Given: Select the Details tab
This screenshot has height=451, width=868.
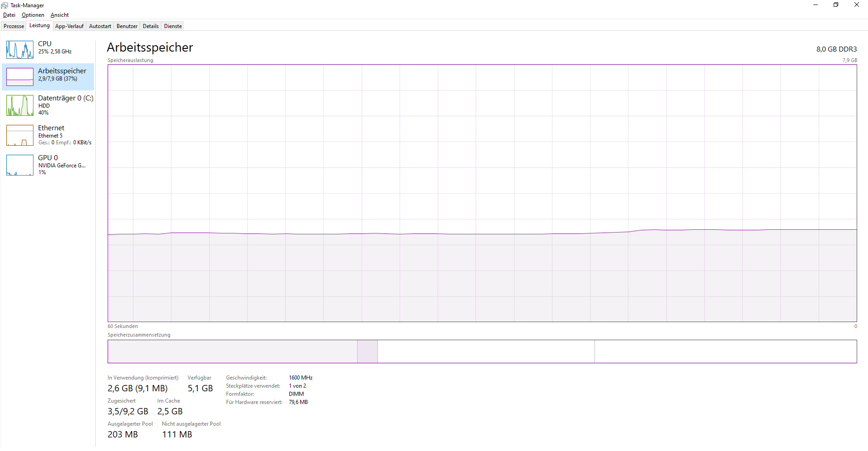Looking at the screenshot, I should tap(151, 26).
